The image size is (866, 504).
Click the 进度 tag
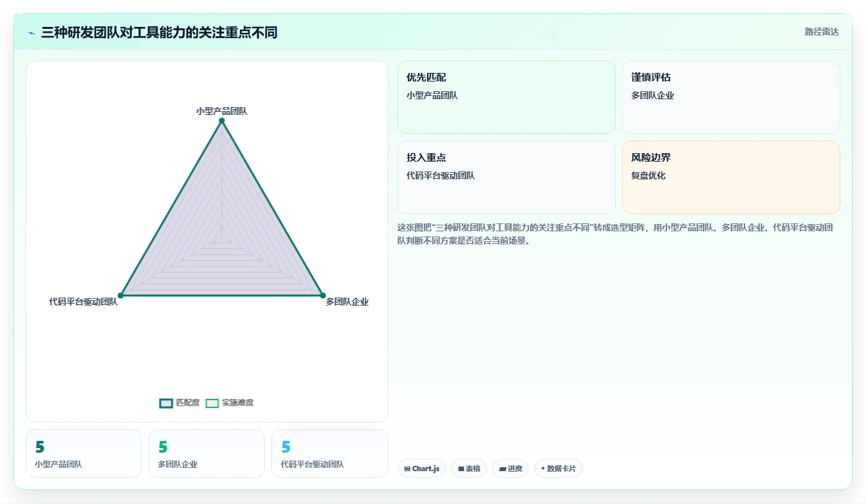click(x=511, y=469)
